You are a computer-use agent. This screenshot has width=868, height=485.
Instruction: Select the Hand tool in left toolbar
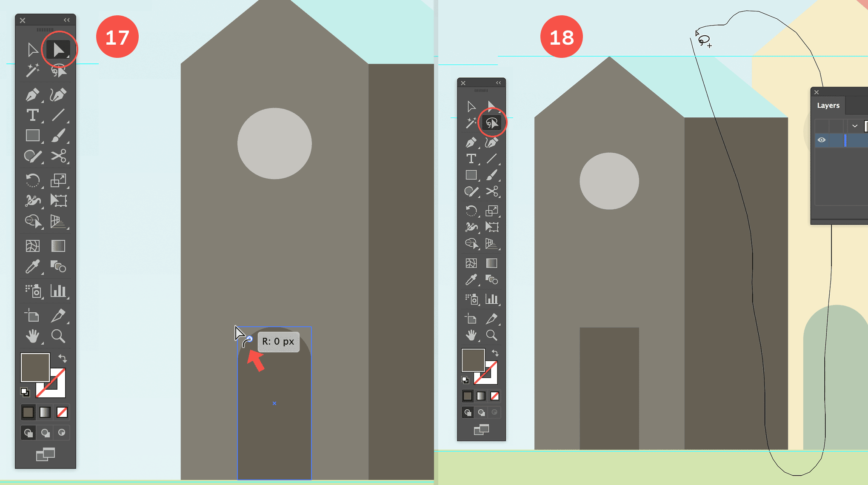click(x=32, y=336)
